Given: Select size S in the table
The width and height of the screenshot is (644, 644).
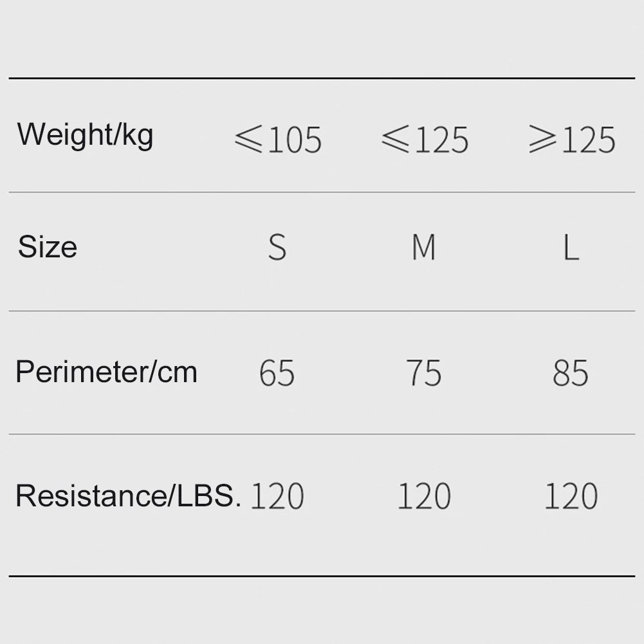Looking at the screenshot, I should click(x=277, y=247).
